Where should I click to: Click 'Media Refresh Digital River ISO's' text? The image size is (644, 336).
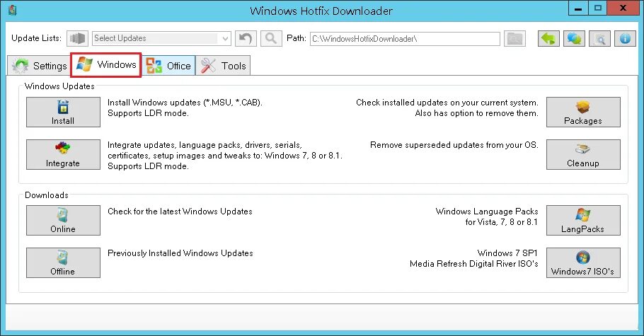pos(474,264)
